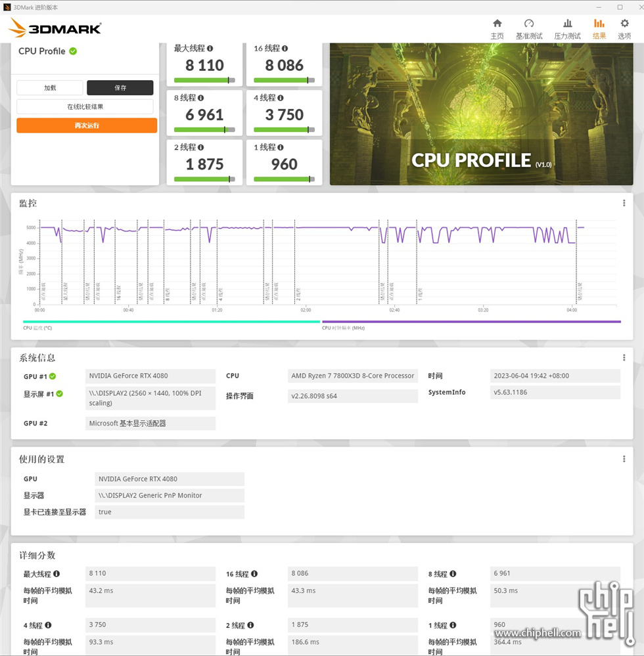Image resolution: width=644 pixels, height=656 pixels.
Task: Click the large 8 086 score value
Action: (x=285, y=65)
